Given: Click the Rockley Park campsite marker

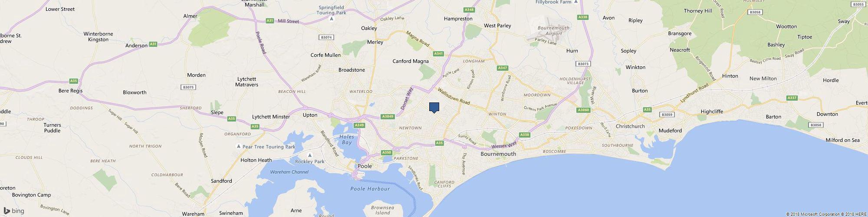Looking at the screenshot, I should (x=309, y=155).
